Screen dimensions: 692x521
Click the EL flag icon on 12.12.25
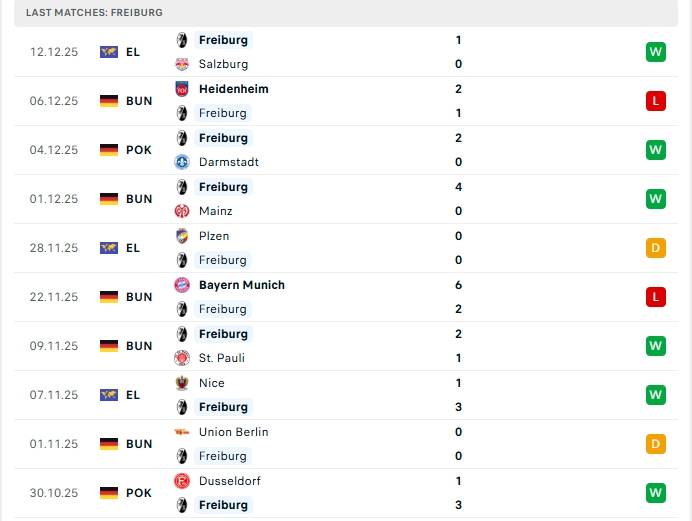pyautogui.click(x=109, y=52)
